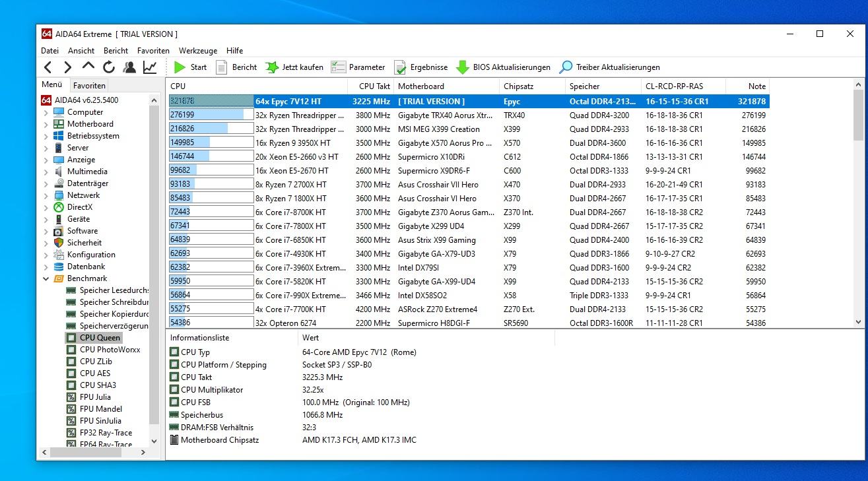Click the sidebar tree vertical scrollbar up arrow
Viewport: 868px width, 481px height.
pos(154,100)
